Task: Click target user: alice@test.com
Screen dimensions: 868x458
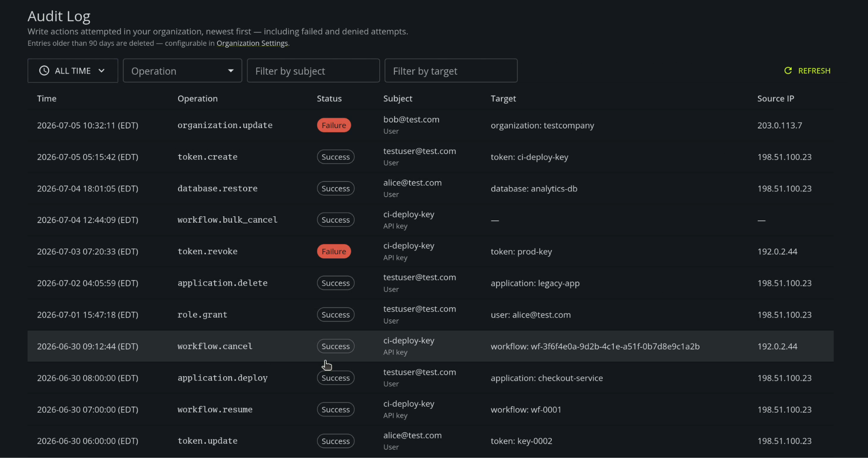Action: [531, 315]
